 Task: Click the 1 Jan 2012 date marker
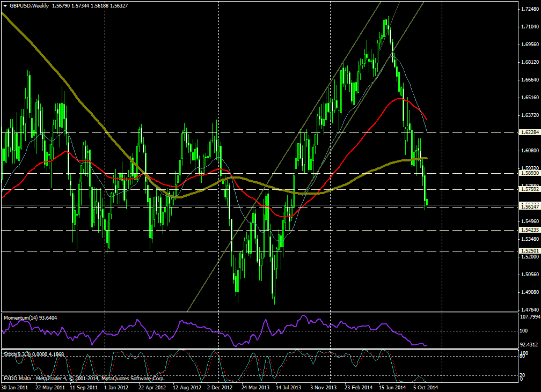pos(115,386)
